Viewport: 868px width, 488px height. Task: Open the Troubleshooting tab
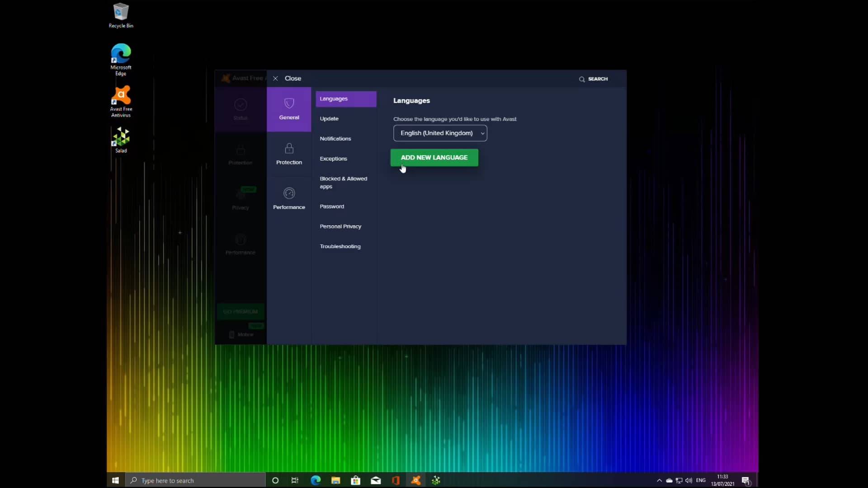(340, 246)
